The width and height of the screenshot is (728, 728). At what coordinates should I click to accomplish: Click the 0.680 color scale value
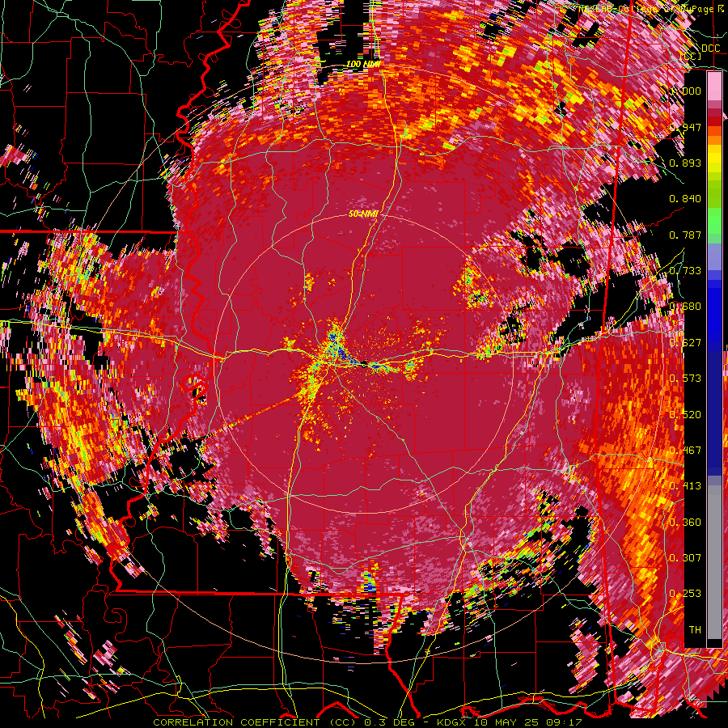click(685, 307)
